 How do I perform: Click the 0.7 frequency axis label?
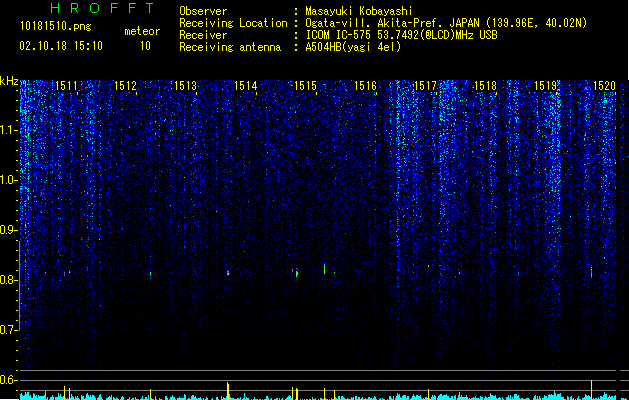coord(9,330)
